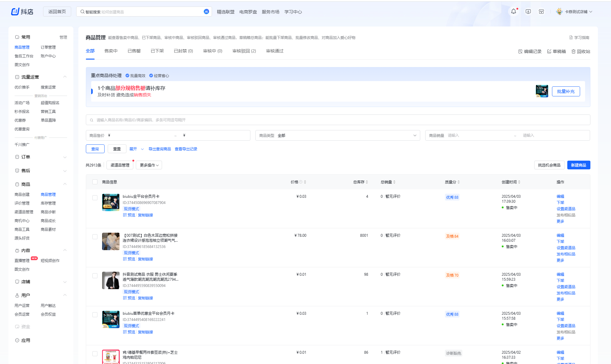
Task: Click the AI smart search icon
Action: click(x=206, y=12)
